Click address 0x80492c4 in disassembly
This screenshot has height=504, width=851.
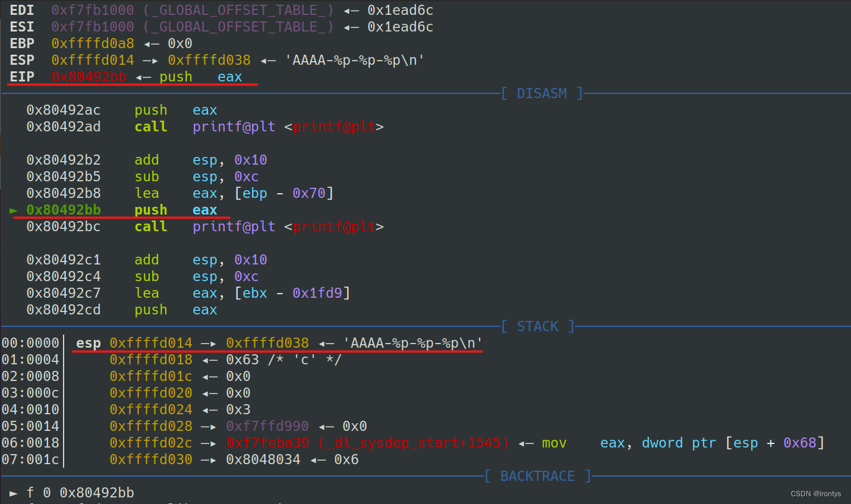point(64,276)
